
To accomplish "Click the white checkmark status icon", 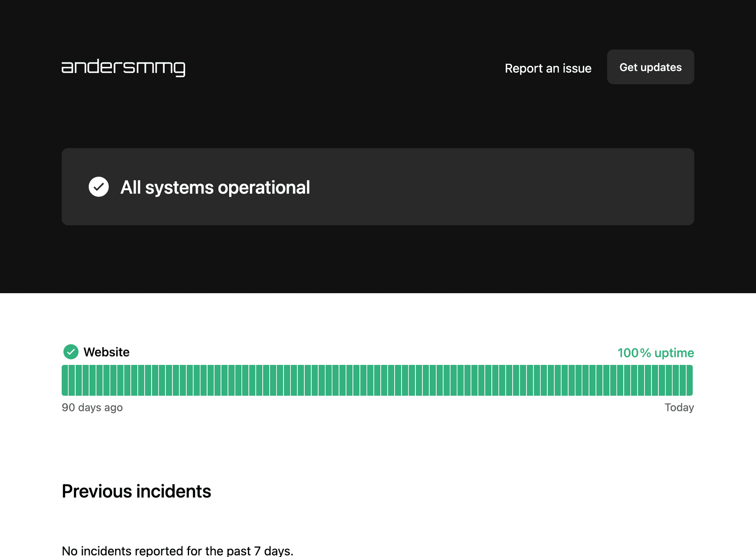I will 98,187.
